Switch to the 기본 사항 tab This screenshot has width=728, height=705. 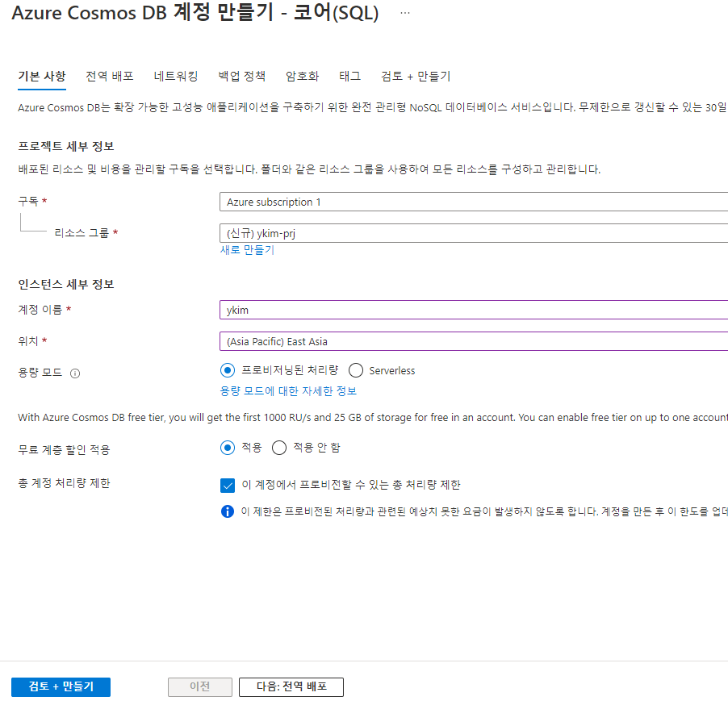42,76
